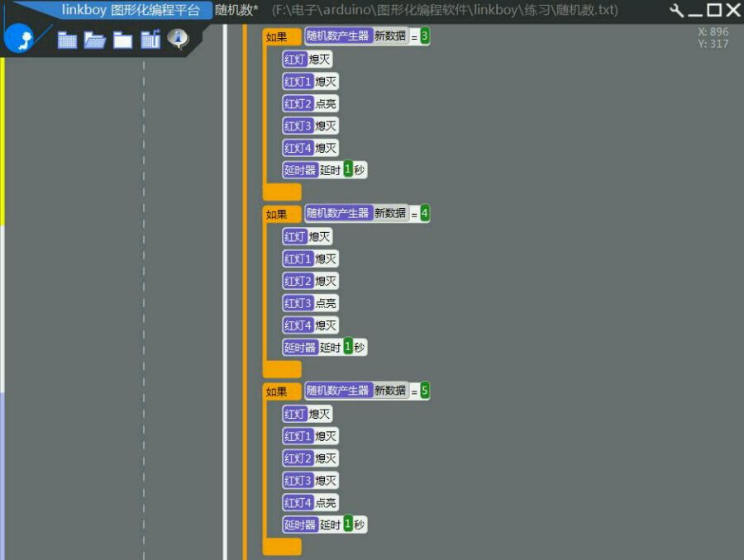Open the info speech-bubble icon
744x560 pixels.
[178, 39]
